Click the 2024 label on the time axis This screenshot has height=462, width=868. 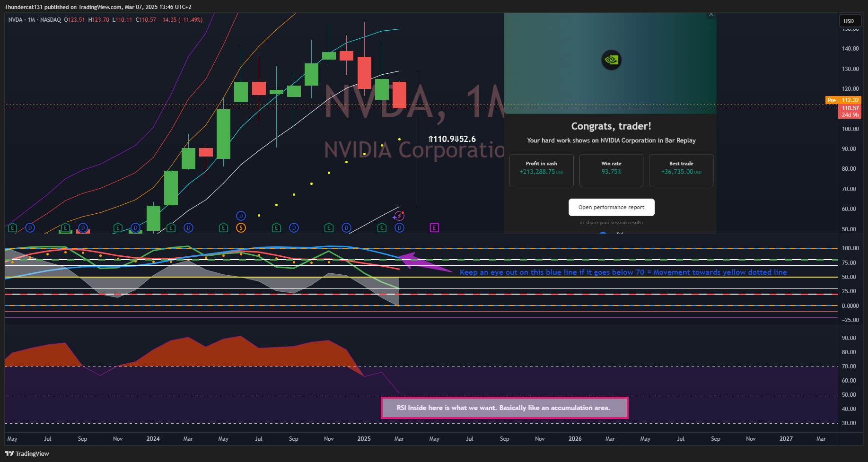[x=153, y=439]
